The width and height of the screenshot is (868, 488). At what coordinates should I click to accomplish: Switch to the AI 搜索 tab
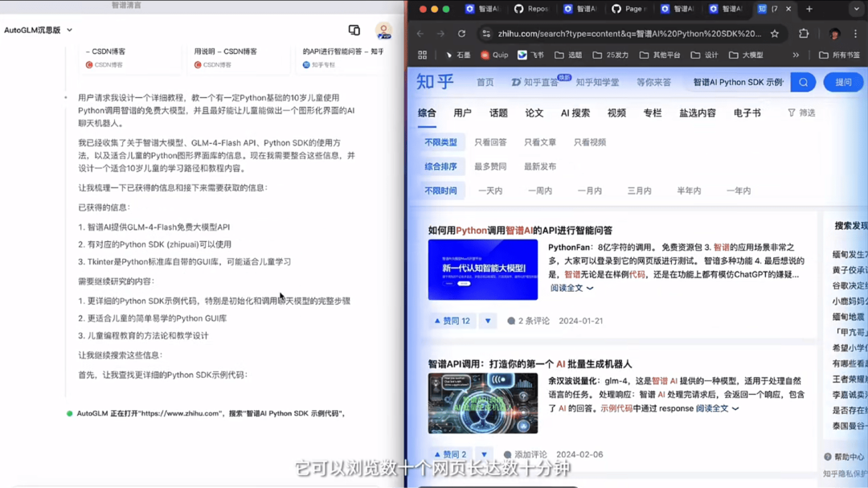[575, 113]
